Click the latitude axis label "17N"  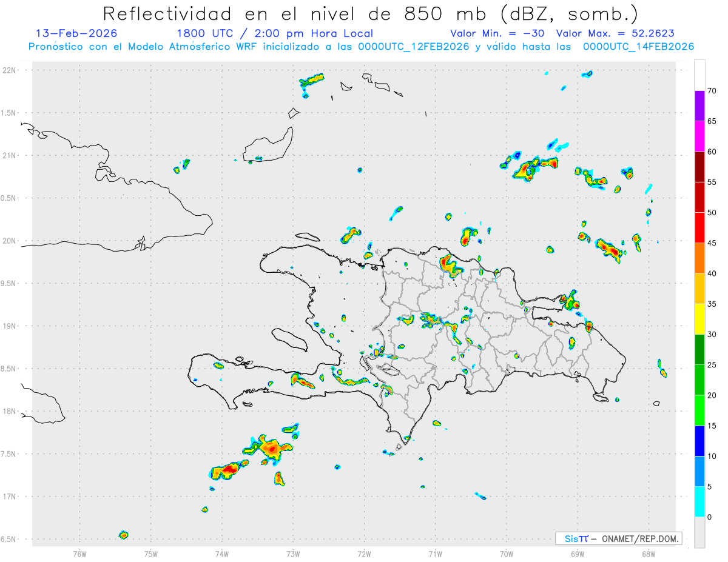[10, 497]
